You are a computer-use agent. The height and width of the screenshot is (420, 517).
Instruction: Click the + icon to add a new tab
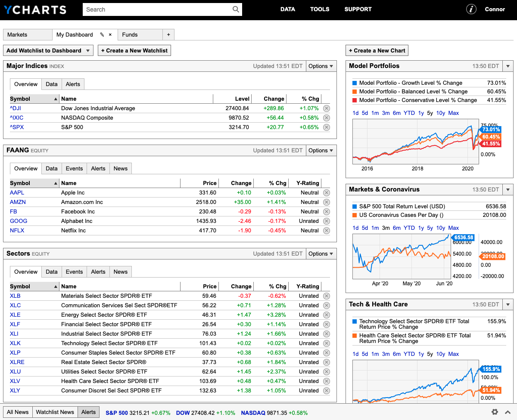point(168,34)
